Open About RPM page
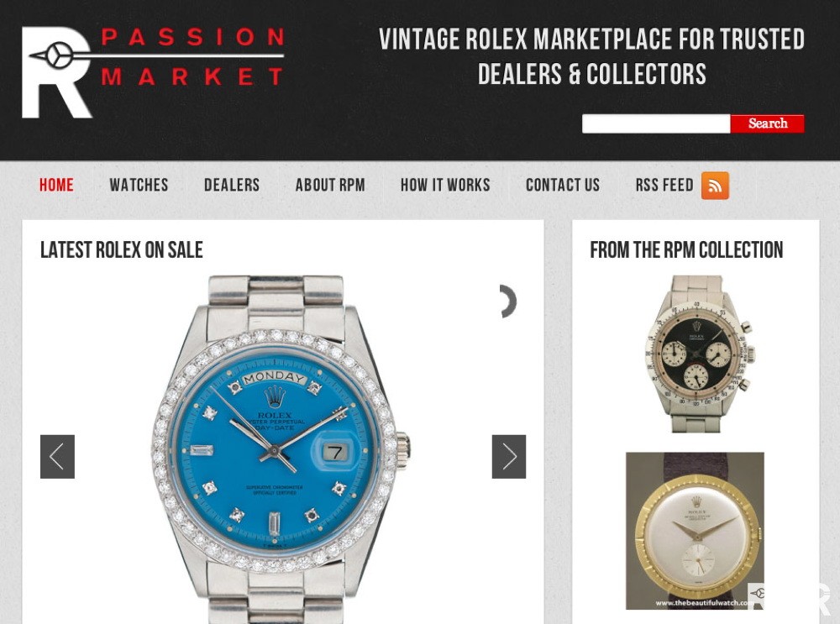 pos(330,185)
